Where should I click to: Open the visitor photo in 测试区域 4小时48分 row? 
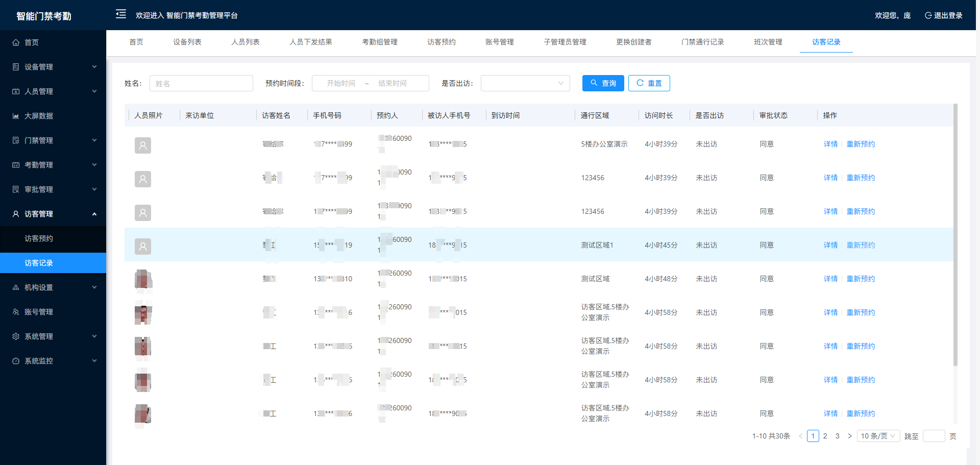tap(143, 280)
